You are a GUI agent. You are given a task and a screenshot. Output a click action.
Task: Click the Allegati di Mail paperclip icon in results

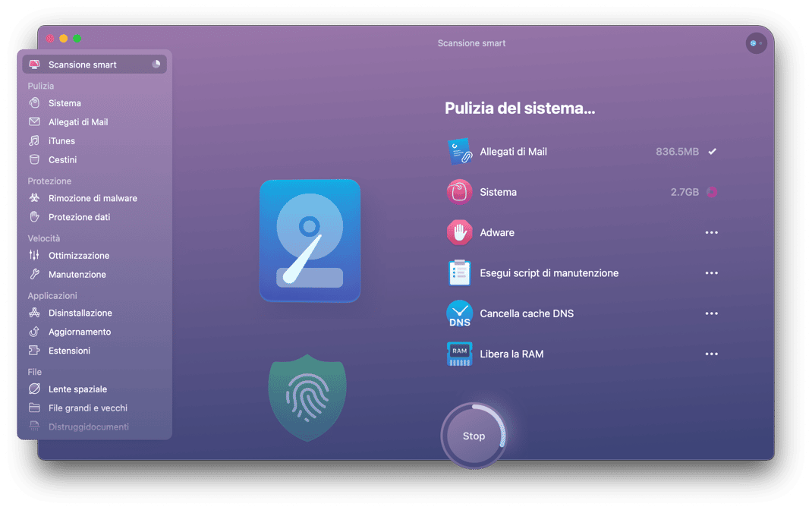(459, 151)
